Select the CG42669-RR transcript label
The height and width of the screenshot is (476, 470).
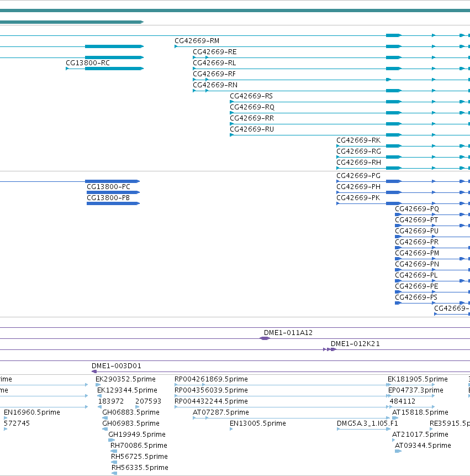point(252,118)
